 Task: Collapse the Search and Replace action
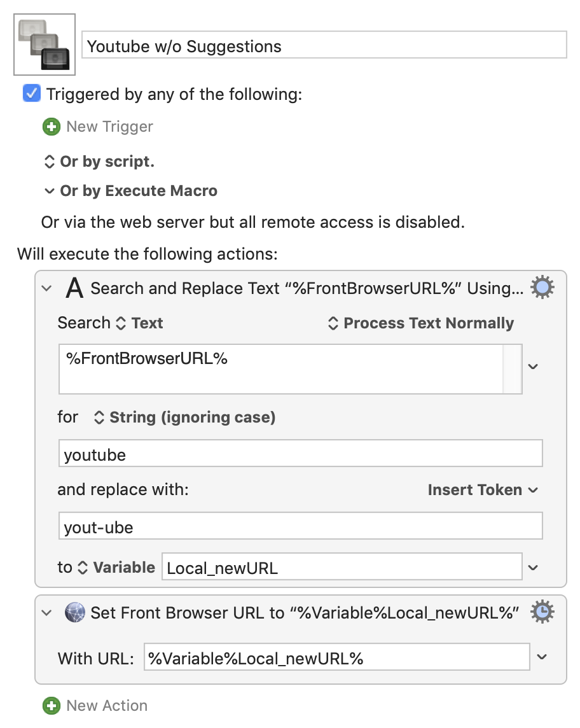[46, 288]
